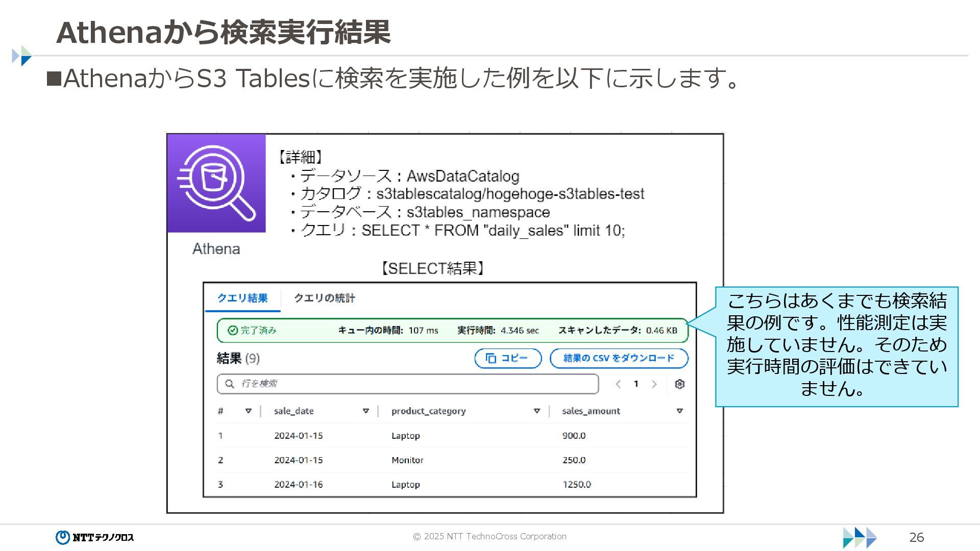Sort by sales_amount column arrow
Viewport: 980px width, 551px height.
pyautogui.click(x=680, y=411)
